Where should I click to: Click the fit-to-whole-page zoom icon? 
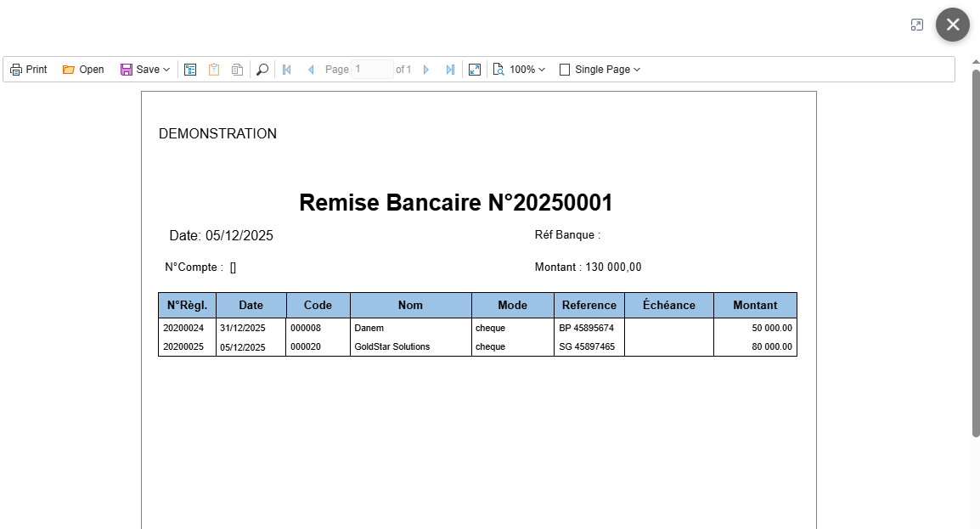(x=498, y=69)
